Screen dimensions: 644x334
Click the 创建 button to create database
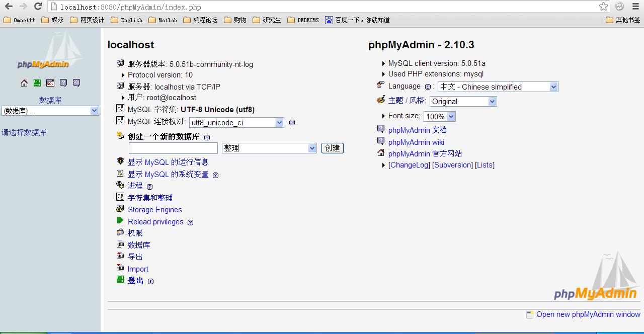333,148
